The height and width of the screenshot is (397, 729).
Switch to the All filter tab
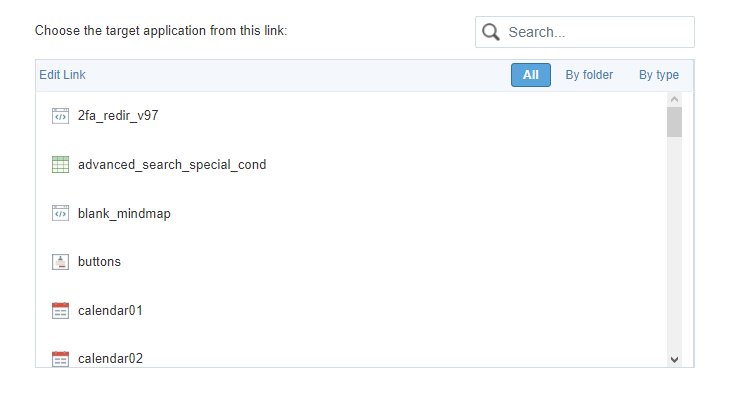pyautogui.click(x=531, y=75)
